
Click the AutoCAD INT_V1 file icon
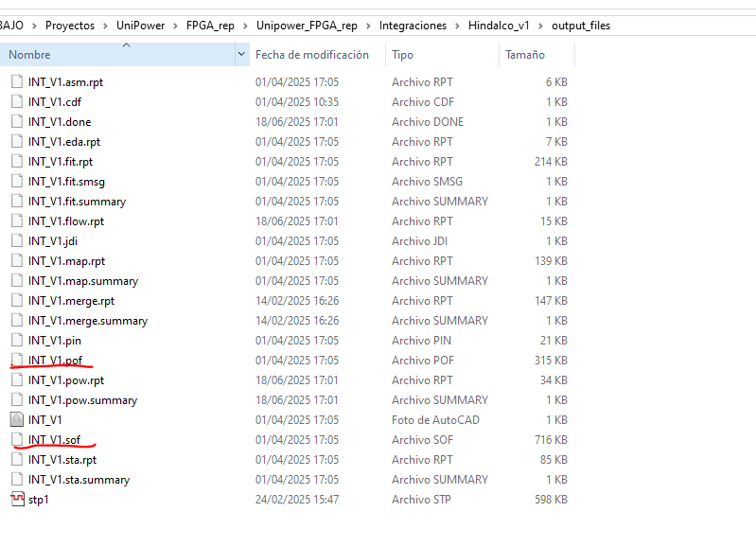point(17,419)
